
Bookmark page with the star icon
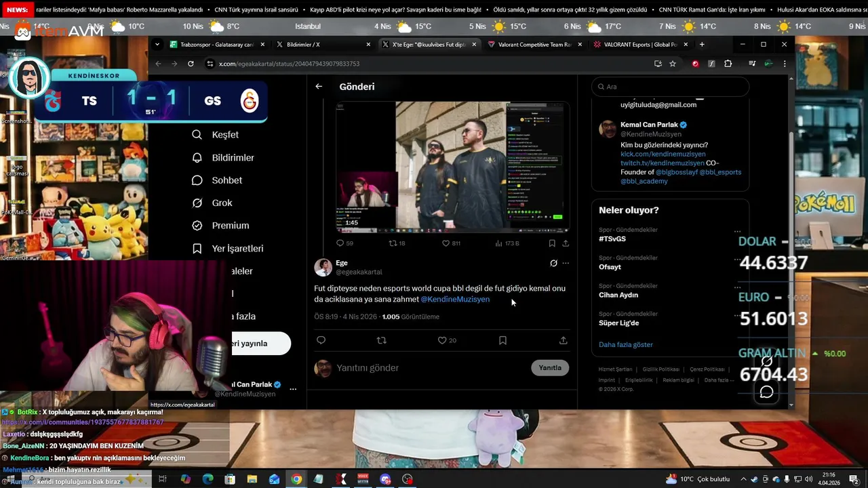[673, 64]
